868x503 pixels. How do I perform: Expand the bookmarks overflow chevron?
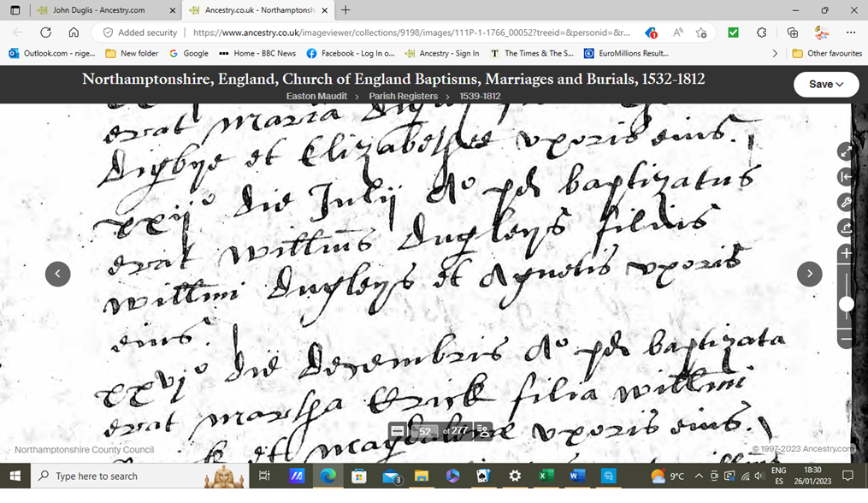[775, 53]
